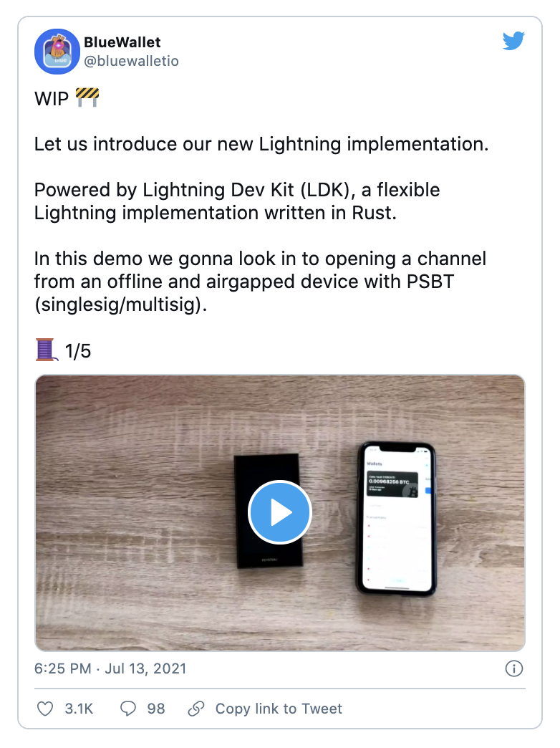Open the 6:25 PM Jul 13, 2021 timestamp
Screen dimensions: 560x748
coord(110,668)
